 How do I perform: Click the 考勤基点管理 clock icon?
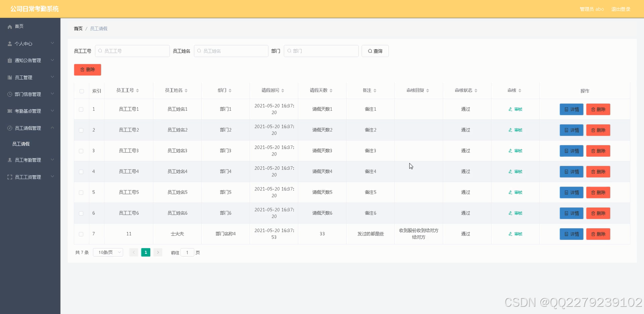(x=9, y=111)
